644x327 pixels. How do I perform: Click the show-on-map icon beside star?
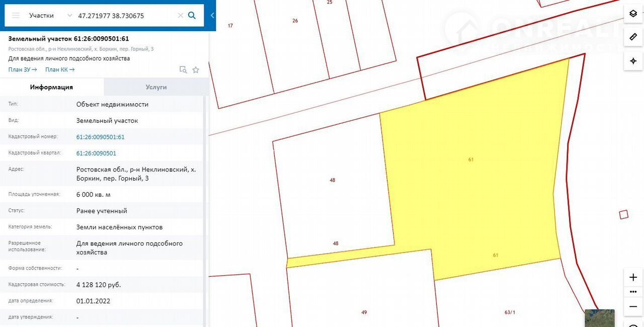[x=184, y=70]
